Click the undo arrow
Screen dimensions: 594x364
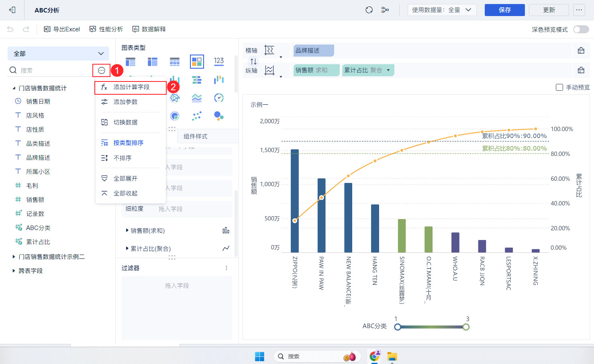[x=10, y=29]
